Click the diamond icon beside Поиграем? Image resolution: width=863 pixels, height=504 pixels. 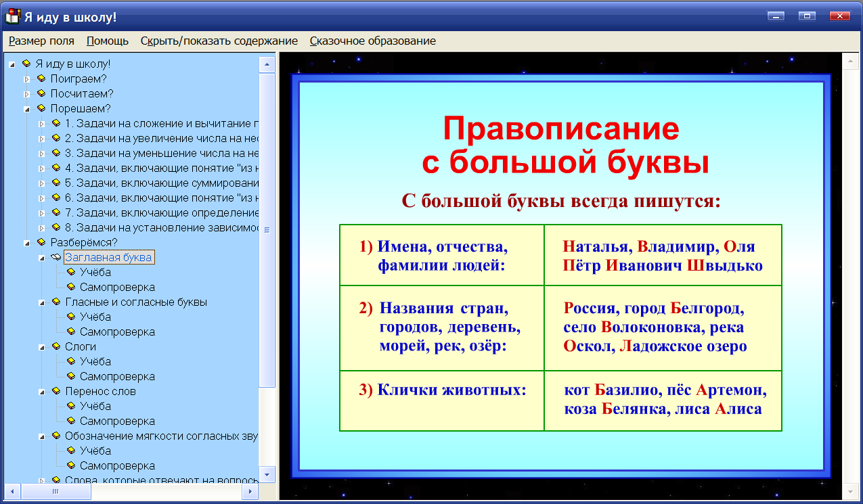tap(42, 78)
